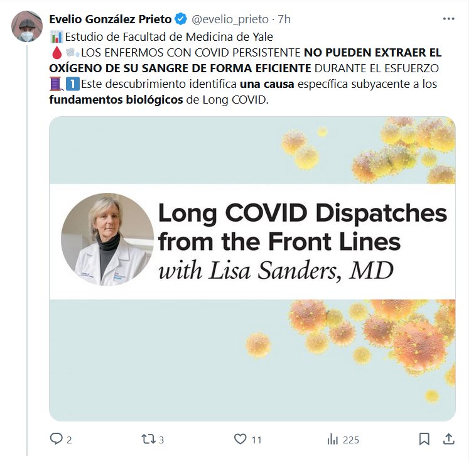Click the share upload arrow icon
476x461 pixels.
(x=448, y=438)
